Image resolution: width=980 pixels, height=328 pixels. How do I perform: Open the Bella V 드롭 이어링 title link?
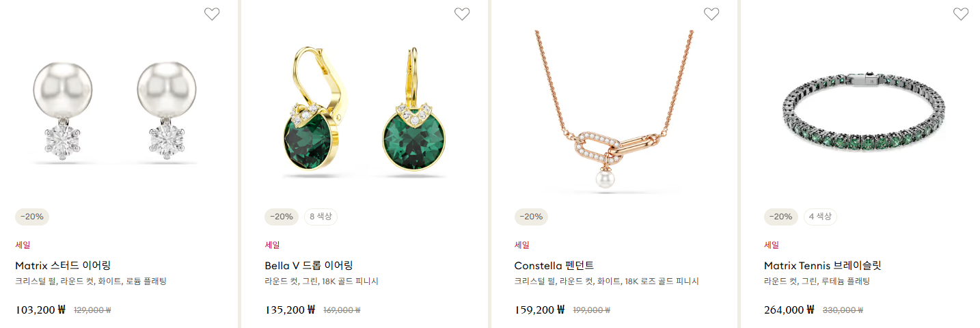coord(309,265)
